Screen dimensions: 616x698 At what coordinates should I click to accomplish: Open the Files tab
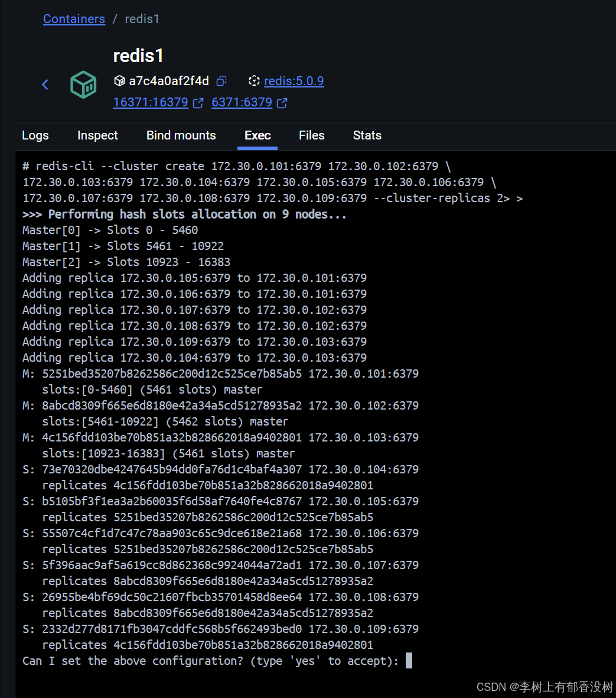pyautogui.click(x=311, y=135)
